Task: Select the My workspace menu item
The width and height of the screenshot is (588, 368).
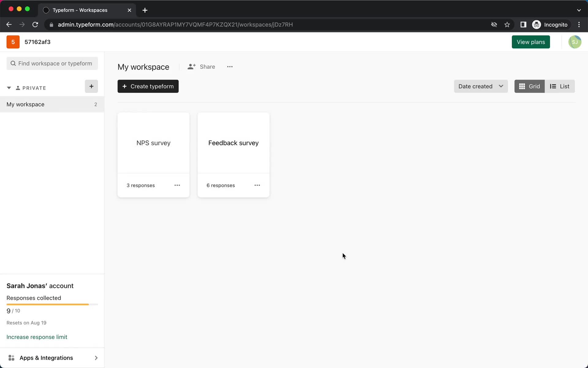Action: (25, 104)
